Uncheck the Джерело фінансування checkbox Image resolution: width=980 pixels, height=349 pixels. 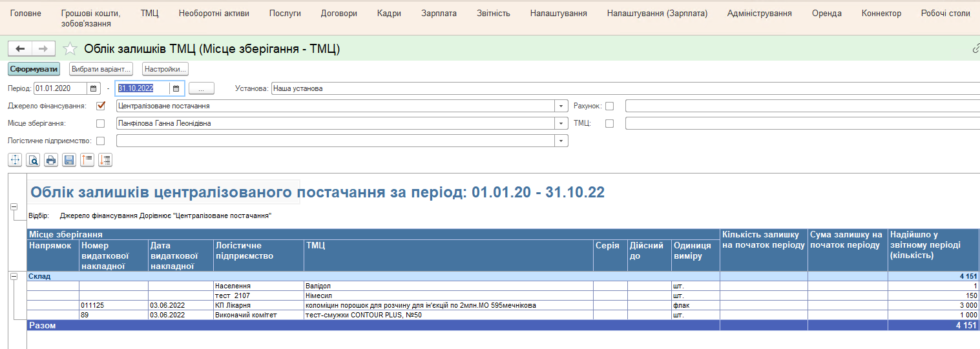click(100, 106)
